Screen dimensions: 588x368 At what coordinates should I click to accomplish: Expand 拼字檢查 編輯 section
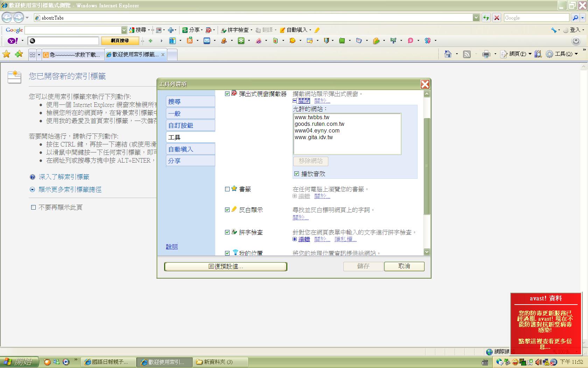coord(295,239)
